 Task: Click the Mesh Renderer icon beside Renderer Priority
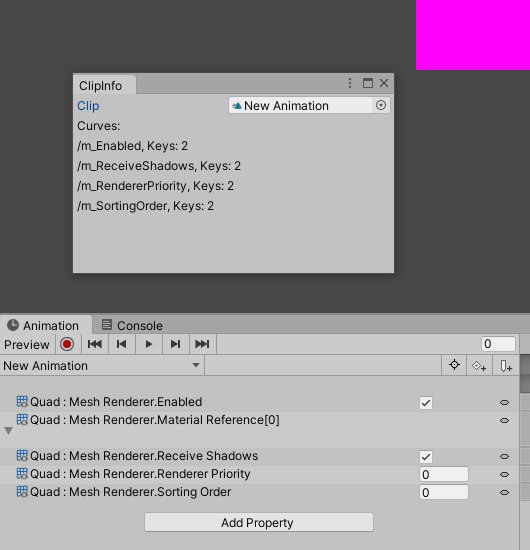(22, 474)
